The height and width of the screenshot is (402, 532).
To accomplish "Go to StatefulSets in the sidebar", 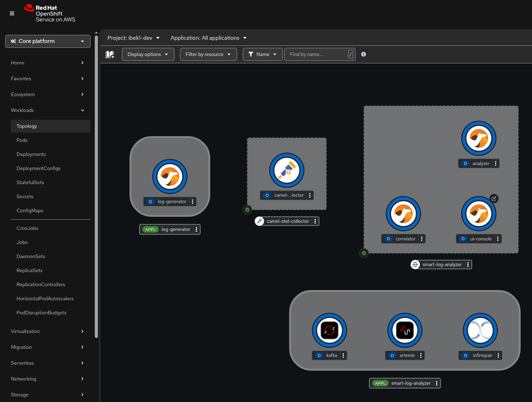I will 51,182.
